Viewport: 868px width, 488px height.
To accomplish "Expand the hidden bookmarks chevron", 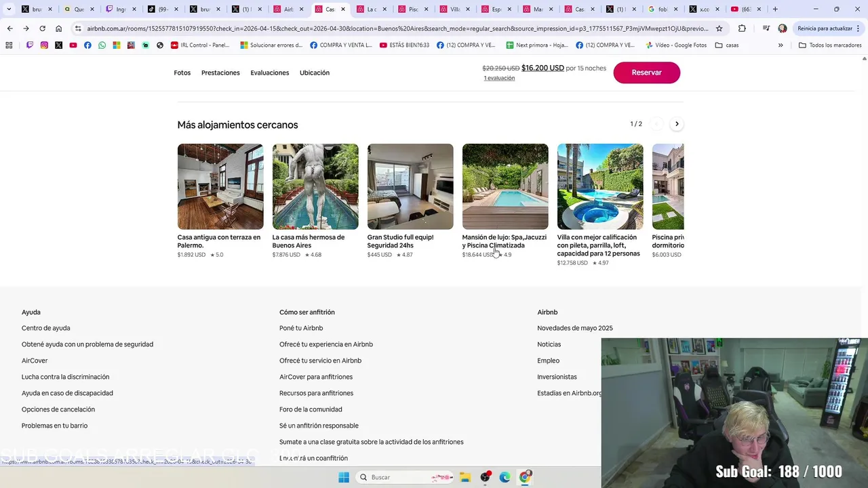I will click(781, 45).
